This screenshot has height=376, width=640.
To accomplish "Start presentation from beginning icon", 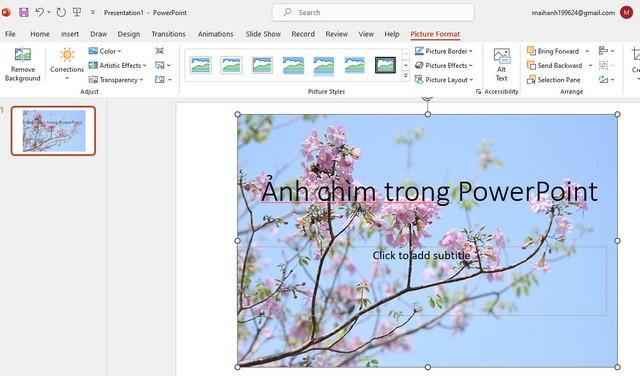I will 77,12.
